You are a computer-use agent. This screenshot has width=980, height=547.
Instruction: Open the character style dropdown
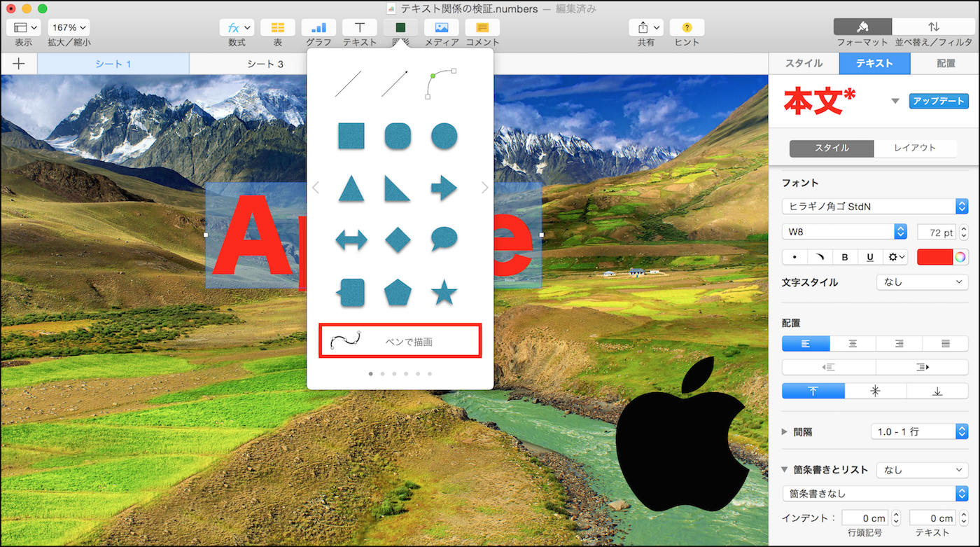click(x=922, y=282)
